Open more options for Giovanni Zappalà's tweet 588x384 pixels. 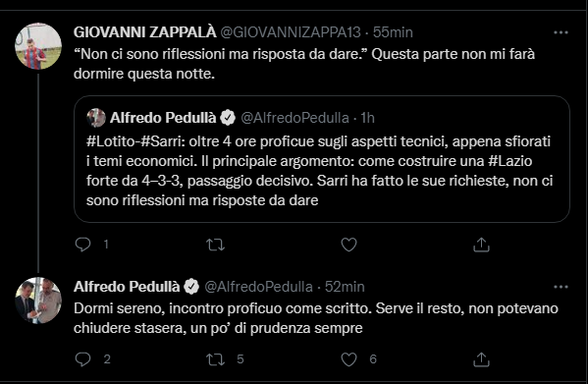click(561, 32)
